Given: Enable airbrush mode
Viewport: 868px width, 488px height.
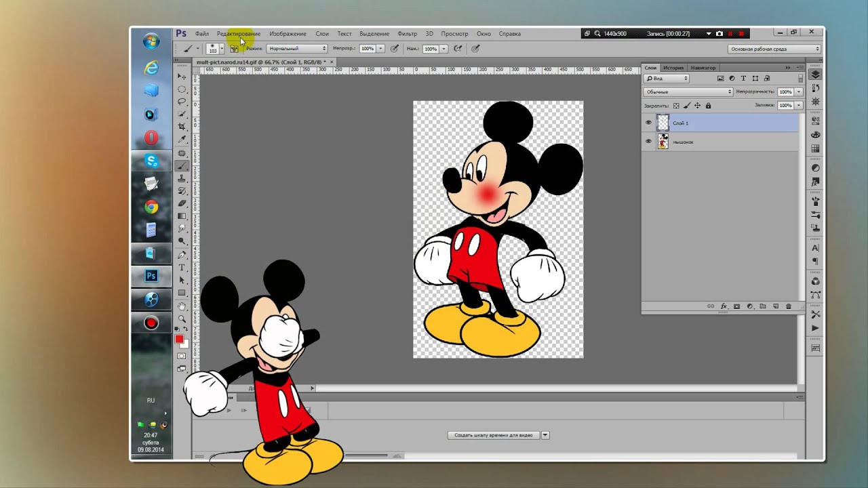Looking at the screenshot, I should coord(458,49).
